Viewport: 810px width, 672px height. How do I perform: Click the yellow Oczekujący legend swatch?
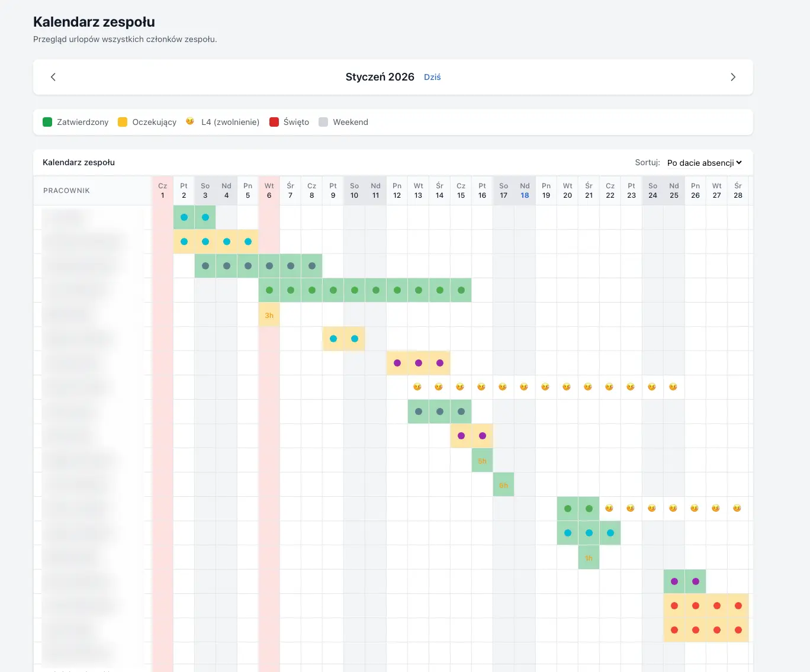(x=123, y=122)
